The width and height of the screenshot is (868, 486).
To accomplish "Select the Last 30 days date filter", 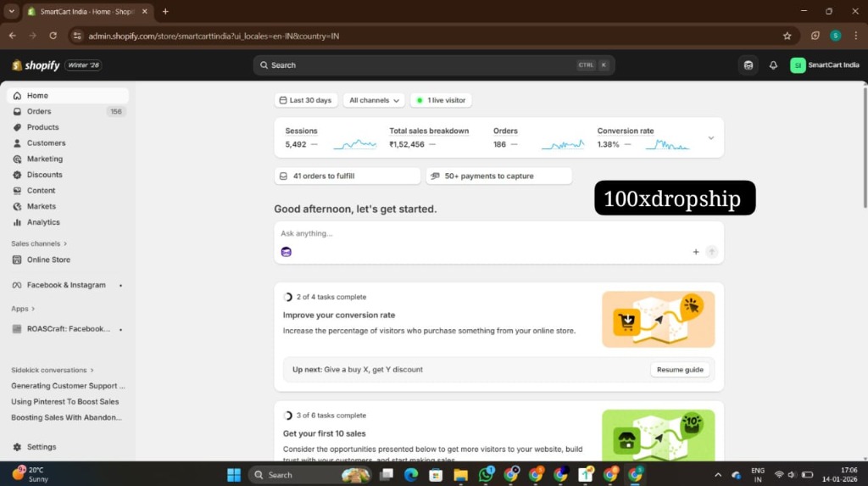I will click(x=305, y=100).
